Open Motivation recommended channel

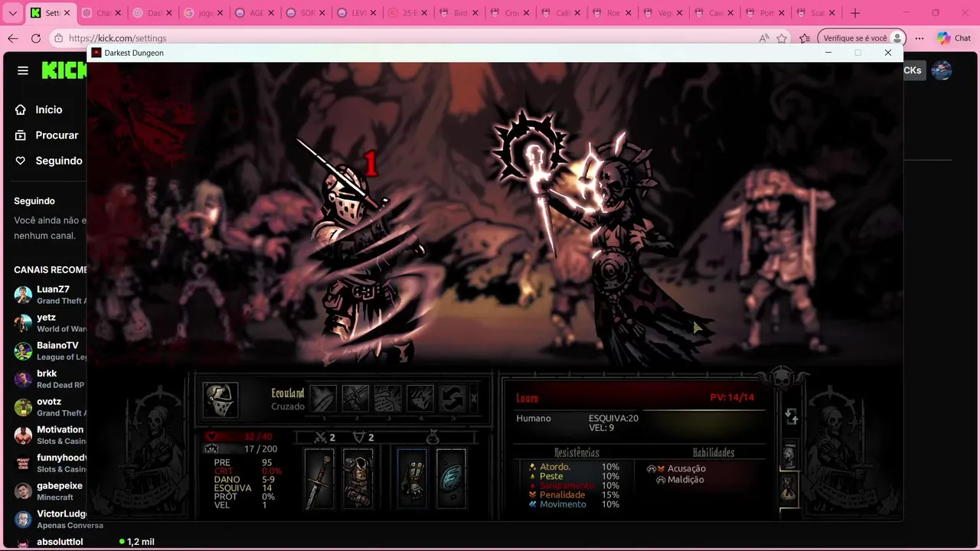[x=51, y=435]
